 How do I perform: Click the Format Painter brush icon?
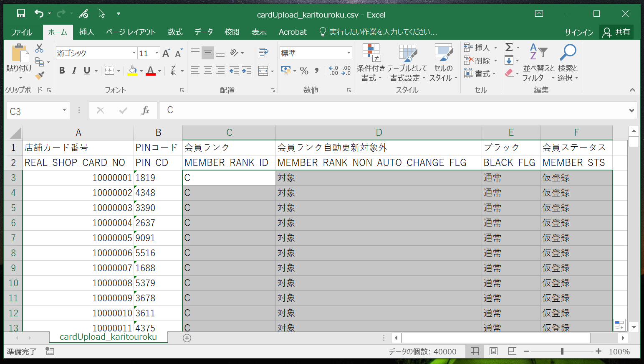[40, 76]
